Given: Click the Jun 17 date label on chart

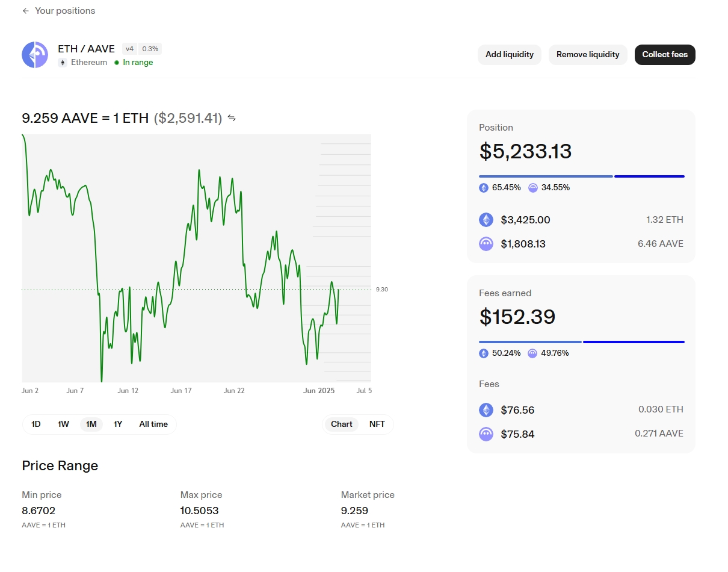Looking at the screenshot, I should (181, 391).
